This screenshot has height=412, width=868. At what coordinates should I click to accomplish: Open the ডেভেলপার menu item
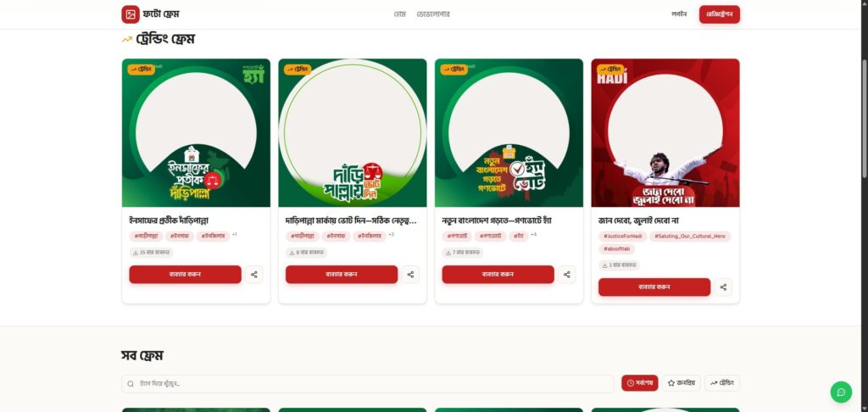pos(433,14)
